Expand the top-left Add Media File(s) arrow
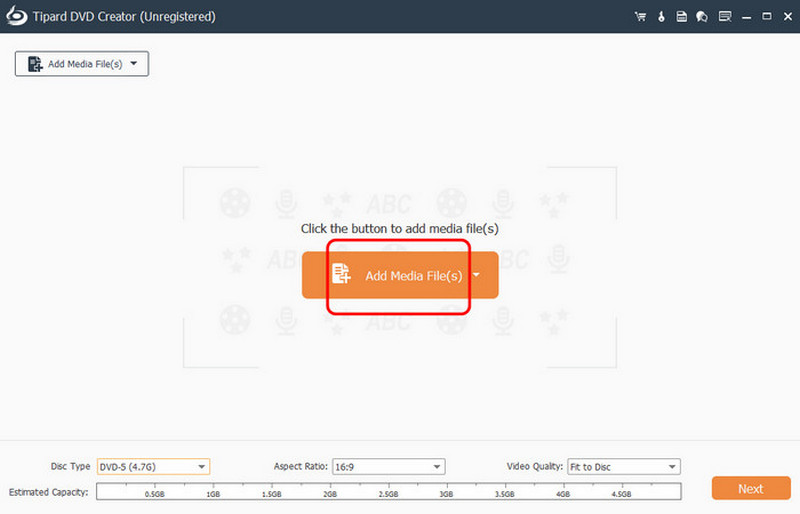 point(134,64)
